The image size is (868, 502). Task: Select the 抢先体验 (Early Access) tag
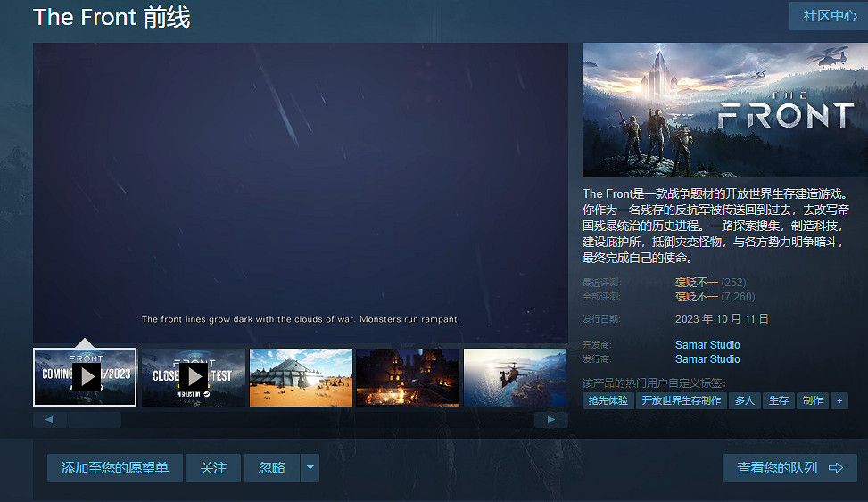coord(608,401)
